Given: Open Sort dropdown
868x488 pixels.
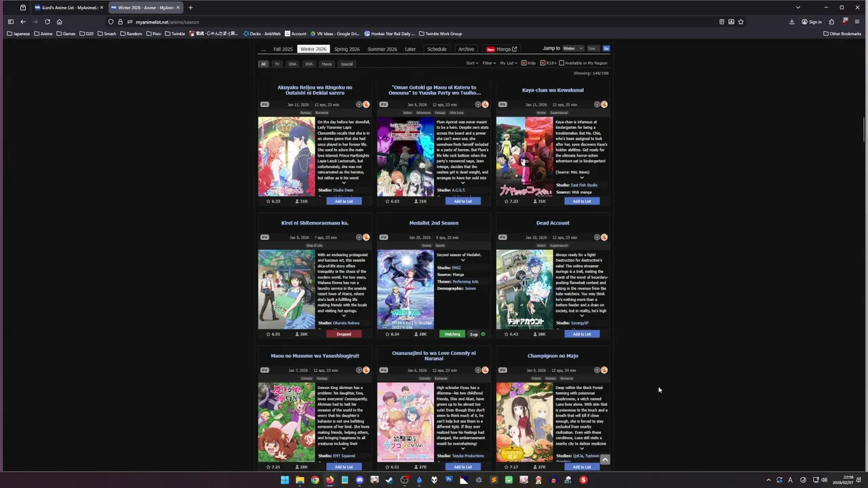Looking at the screenshot, I should coord(472,63).
